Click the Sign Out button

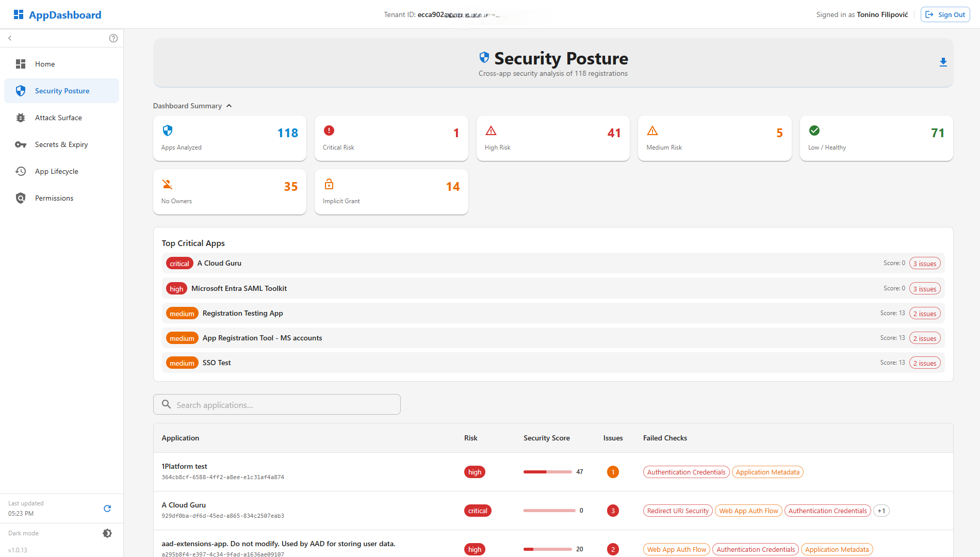pos(945,14)
